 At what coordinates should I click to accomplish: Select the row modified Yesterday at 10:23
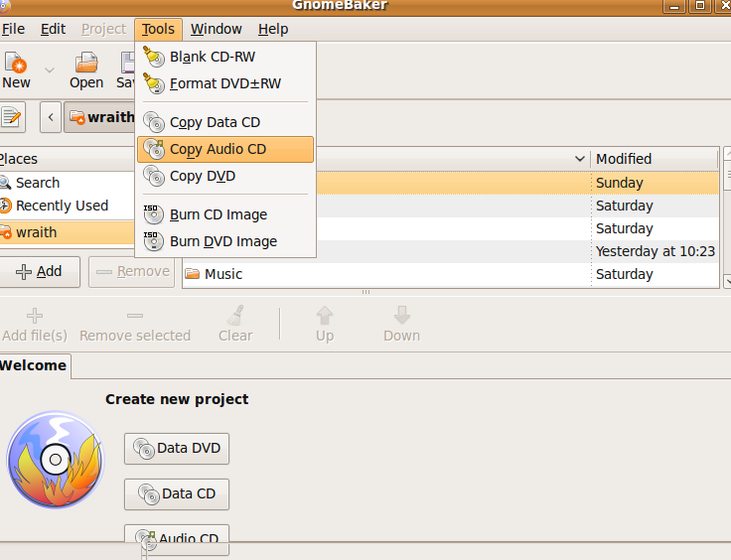click(517, 251)
